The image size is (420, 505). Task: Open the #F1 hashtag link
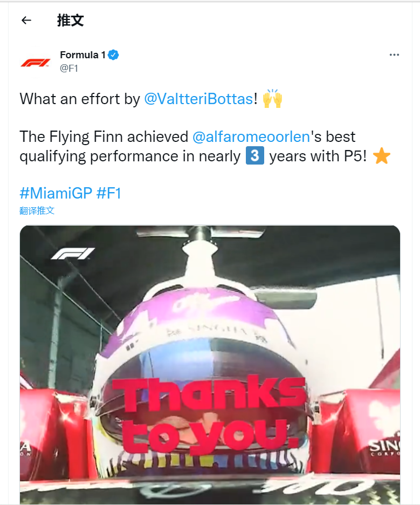108,193
